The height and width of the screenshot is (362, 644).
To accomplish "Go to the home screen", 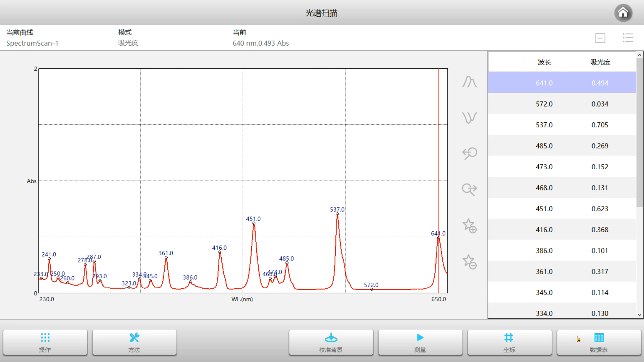I will coord(623,13).
